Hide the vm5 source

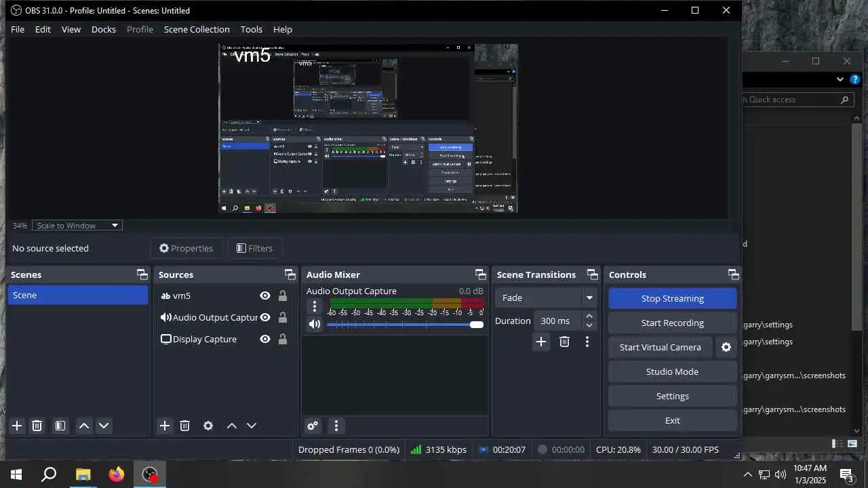(x=265, y=296)
